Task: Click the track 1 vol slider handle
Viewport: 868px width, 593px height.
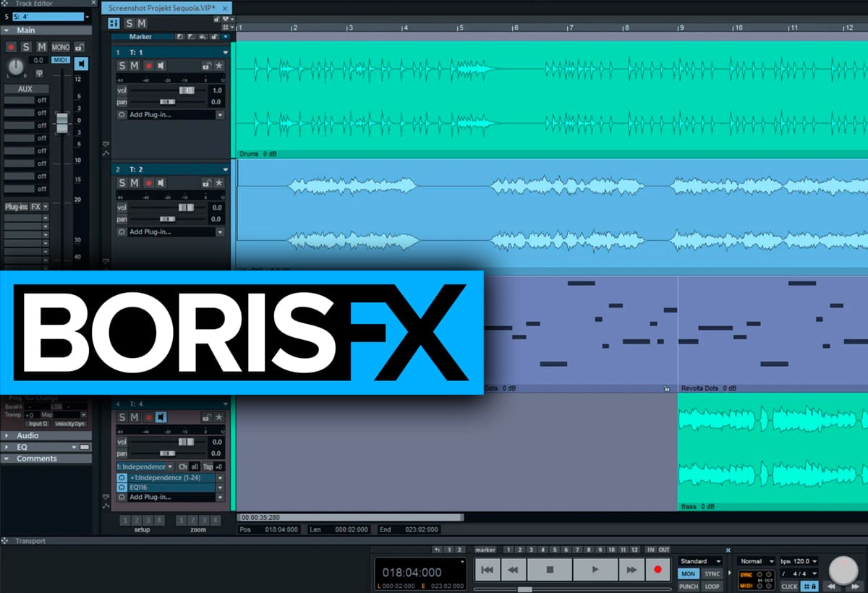Action: [x=186, y=90]
